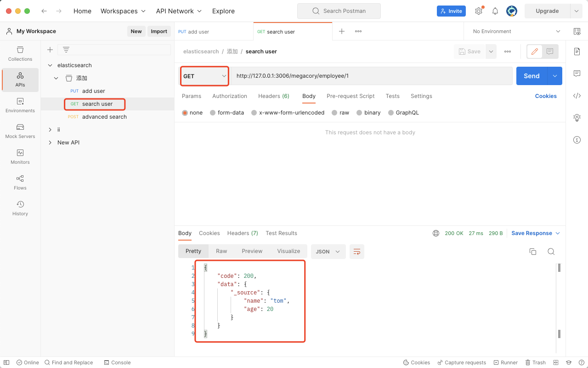Image resolution: width=588 pixels, height=368 pixels.
Task: Open the Console from the status bar
Action: (117, 362)
